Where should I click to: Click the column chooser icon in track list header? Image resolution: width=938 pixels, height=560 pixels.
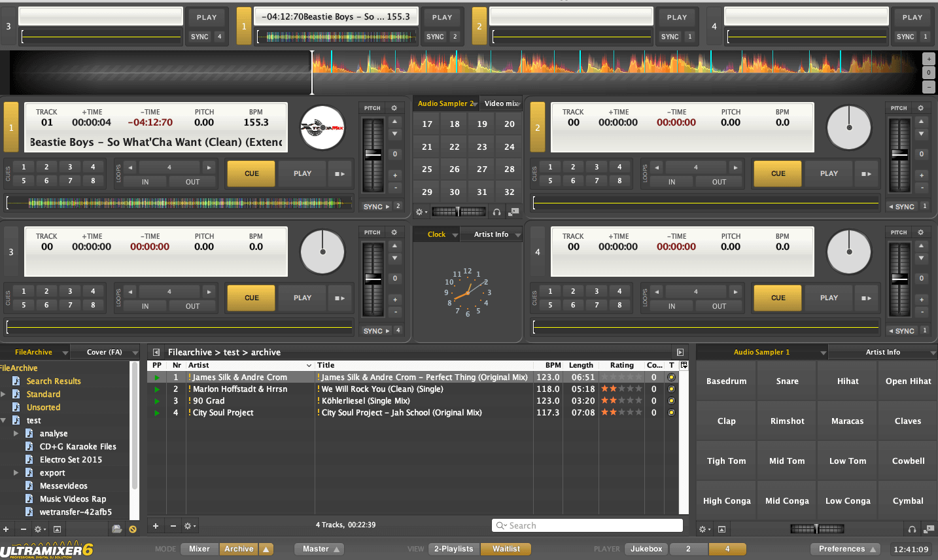(684, 366)
